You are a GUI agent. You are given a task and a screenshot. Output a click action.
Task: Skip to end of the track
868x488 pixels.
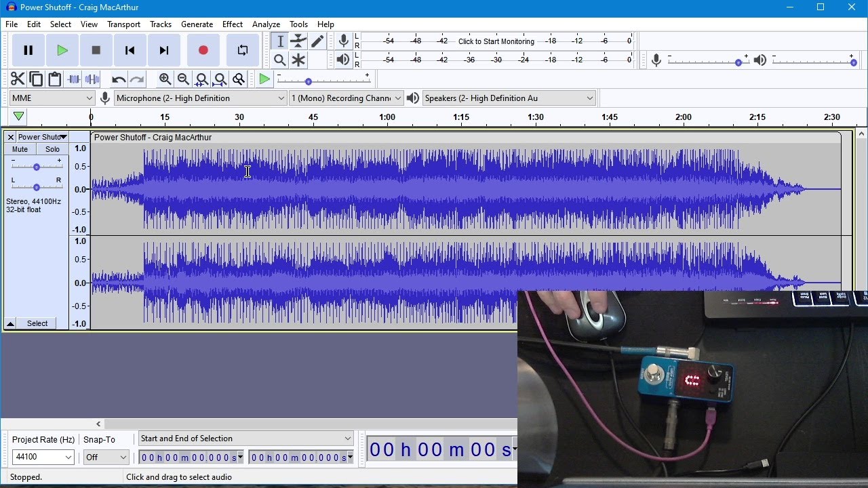pyautogui.click(x=163, y=50)
